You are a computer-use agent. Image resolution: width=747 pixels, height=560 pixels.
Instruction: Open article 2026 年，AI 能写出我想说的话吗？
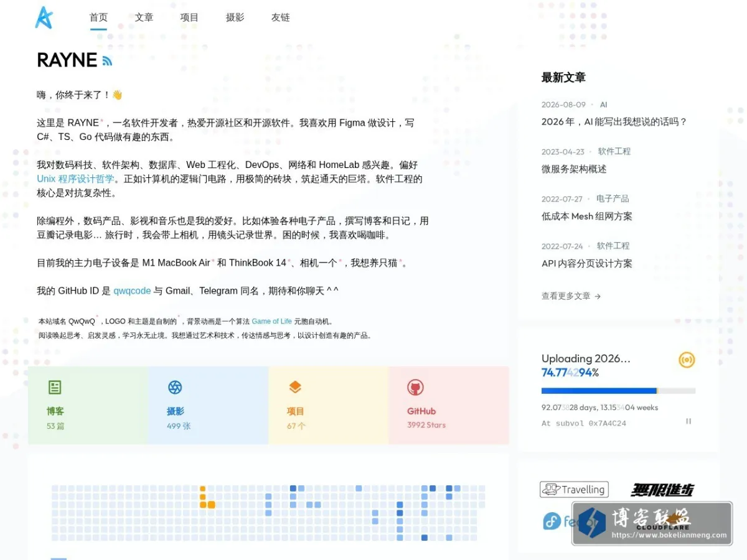[x=614, y=122]
